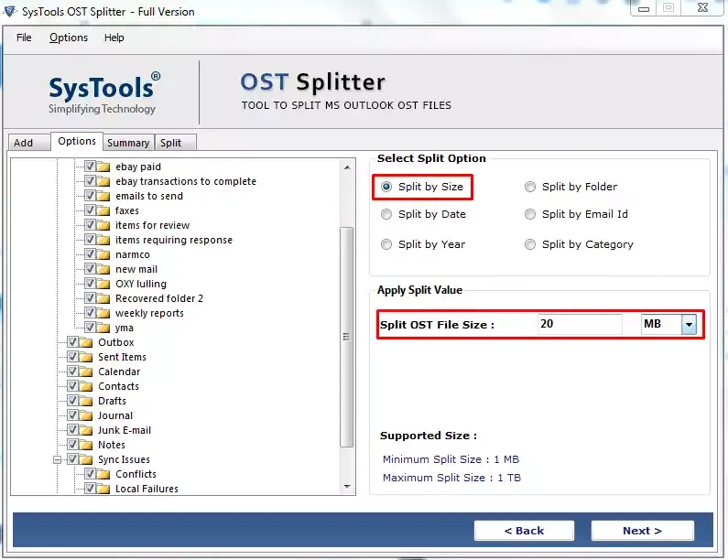
Task: Uncheck the new mail folder checkbox
Action: pyautogui.click(x=90, y=269)
